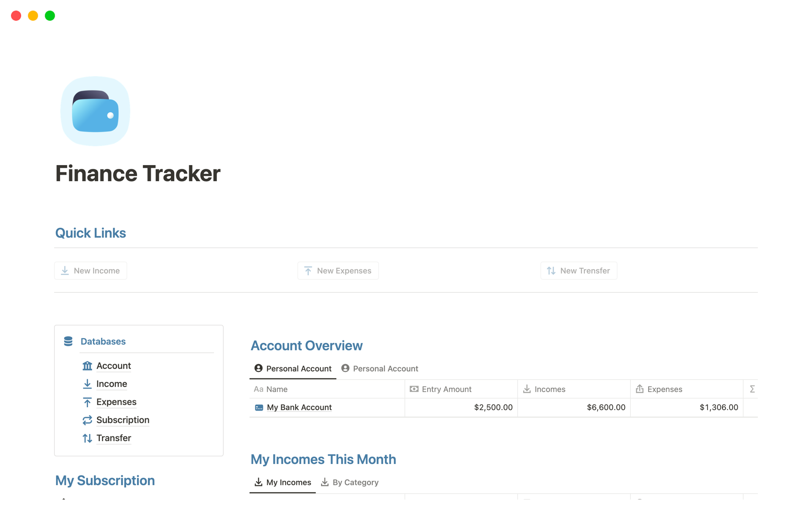Image resolution: width=812 pixels, height=508 pixels.
Task: Click the Expenses amount $1,306.00
Action: [x=718, y=407]
